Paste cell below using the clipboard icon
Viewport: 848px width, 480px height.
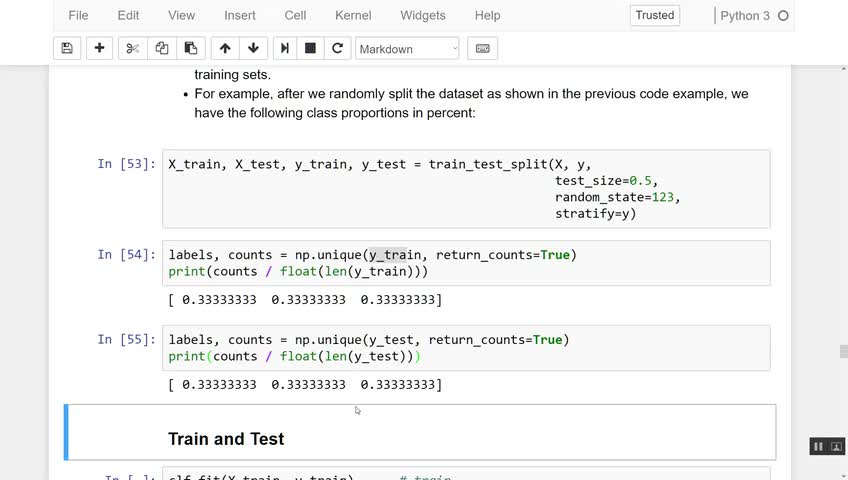pos(190,48)
